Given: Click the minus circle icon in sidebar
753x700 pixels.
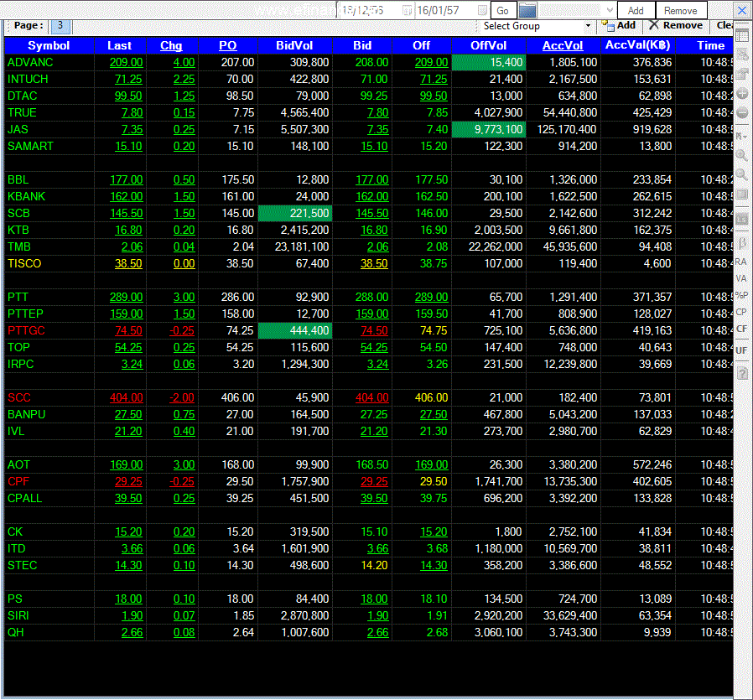Looking at the screenshot, I should tap(742, 113).
